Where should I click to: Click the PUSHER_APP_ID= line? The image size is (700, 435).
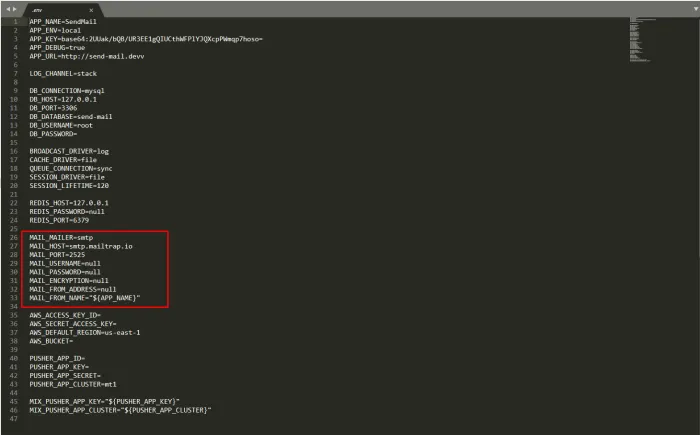click(x=57, y=359)
